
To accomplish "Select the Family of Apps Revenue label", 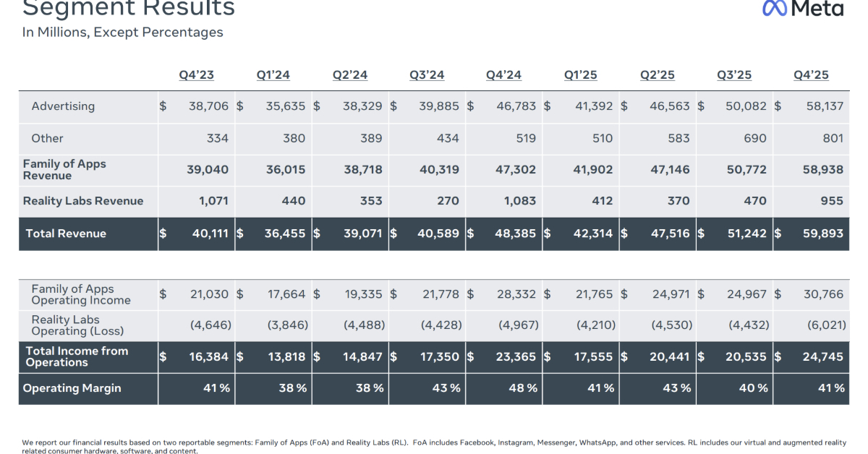I will [x=64, y=170].
